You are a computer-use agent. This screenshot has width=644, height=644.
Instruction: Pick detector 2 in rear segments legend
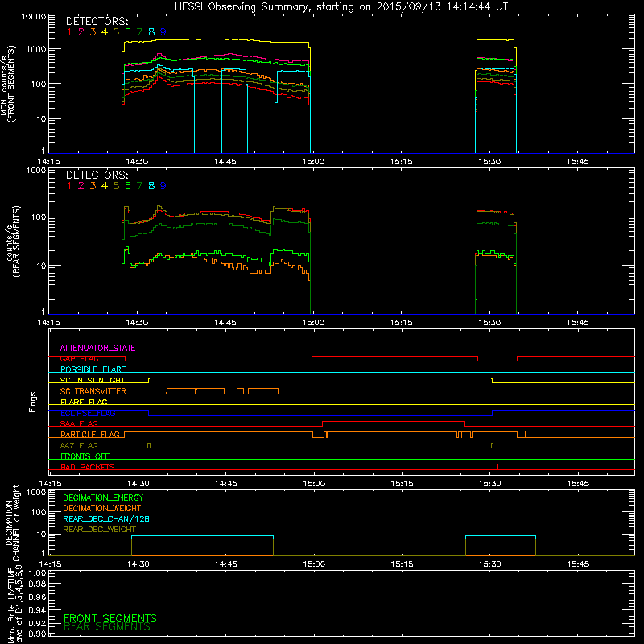click(81, 186)
